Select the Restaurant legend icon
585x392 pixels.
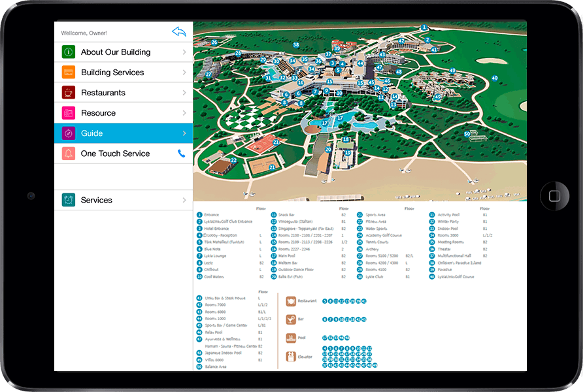[291, 301]
